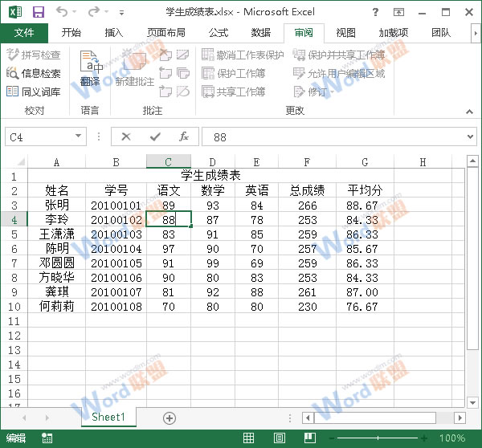This screenshot has width=482, height=448.
Task: Click the Save icon in quick access toolbar
Action: tap(38, 13)
